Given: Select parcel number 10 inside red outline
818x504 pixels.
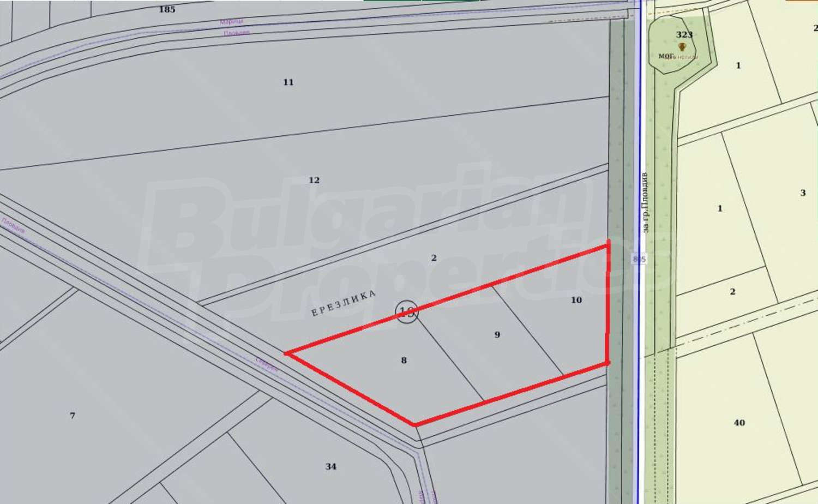Looking at the screenshot, I should pos(576,300).
